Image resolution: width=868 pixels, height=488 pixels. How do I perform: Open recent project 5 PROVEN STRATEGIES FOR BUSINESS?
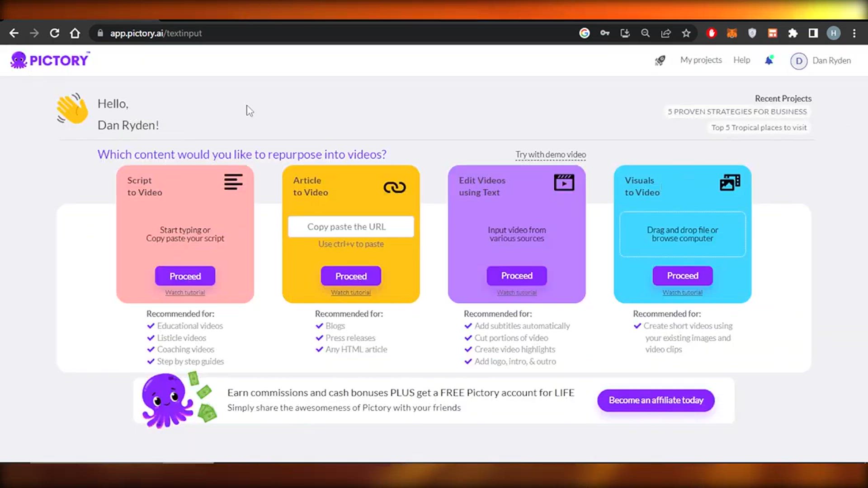click(737, 112)
